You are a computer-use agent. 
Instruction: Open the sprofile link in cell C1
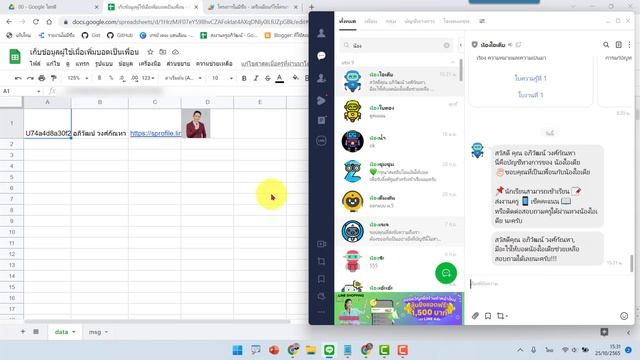(155, 133)
